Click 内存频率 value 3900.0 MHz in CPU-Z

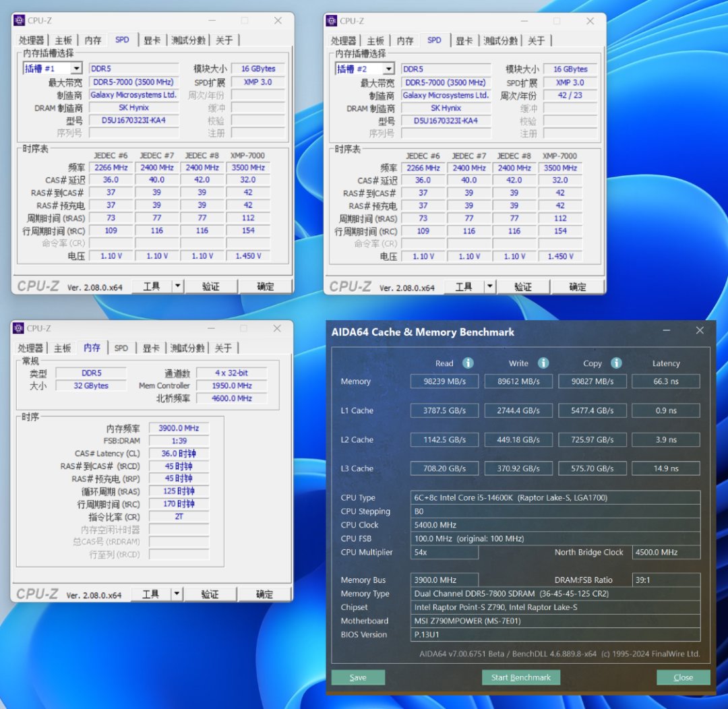179,428
